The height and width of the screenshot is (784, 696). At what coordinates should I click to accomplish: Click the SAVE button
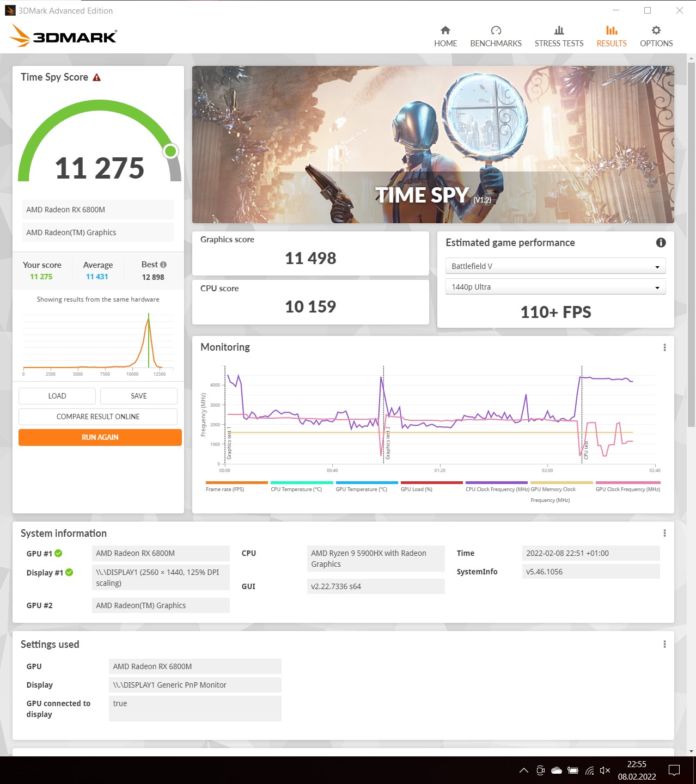pyautogui.click(x=139, y=396)
